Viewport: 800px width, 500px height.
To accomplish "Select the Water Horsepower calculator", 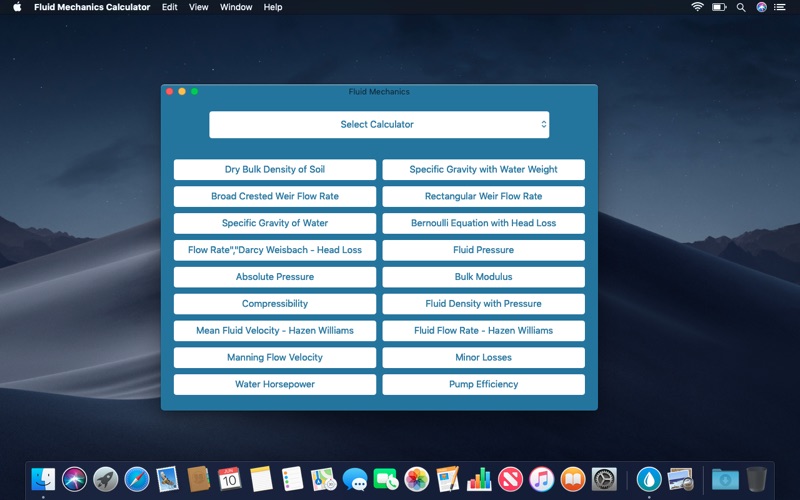I will [274, 384].
